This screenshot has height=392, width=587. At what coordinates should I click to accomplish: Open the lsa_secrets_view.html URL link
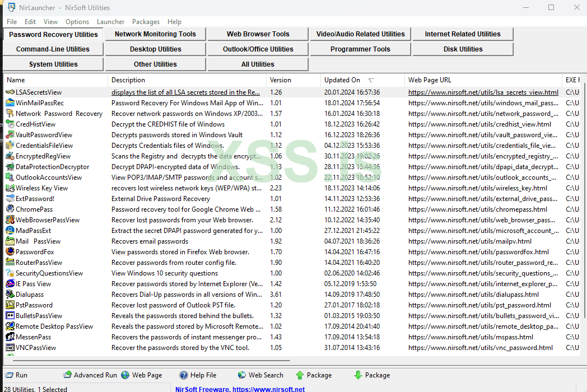click(483, 92)
